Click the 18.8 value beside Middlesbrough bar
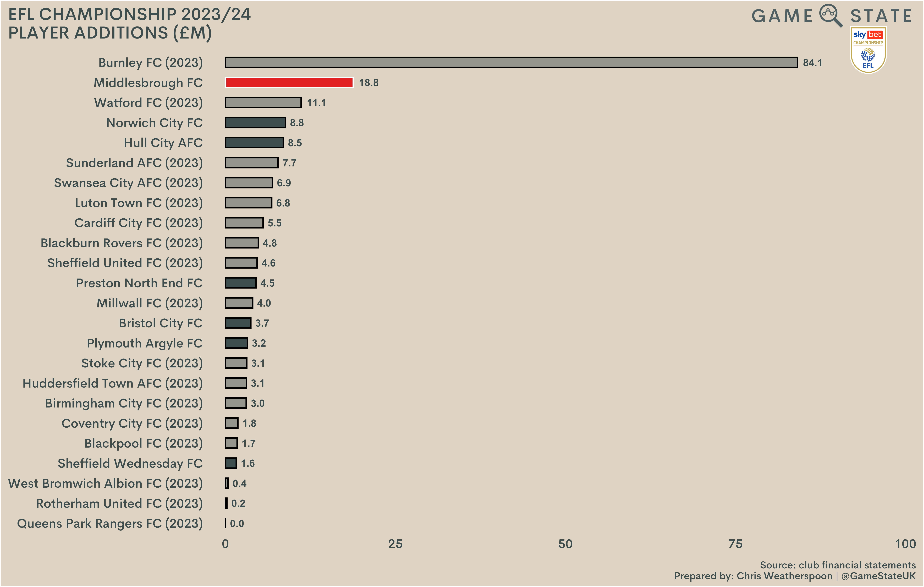Viewport: 924px width, 587px height. point(369,83)
